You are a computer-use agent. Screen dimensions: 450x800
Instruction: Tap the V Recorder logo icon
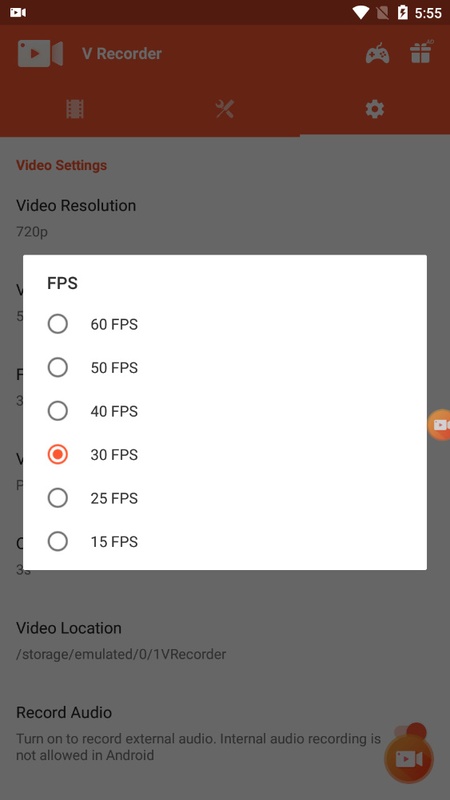coord(40,54)
